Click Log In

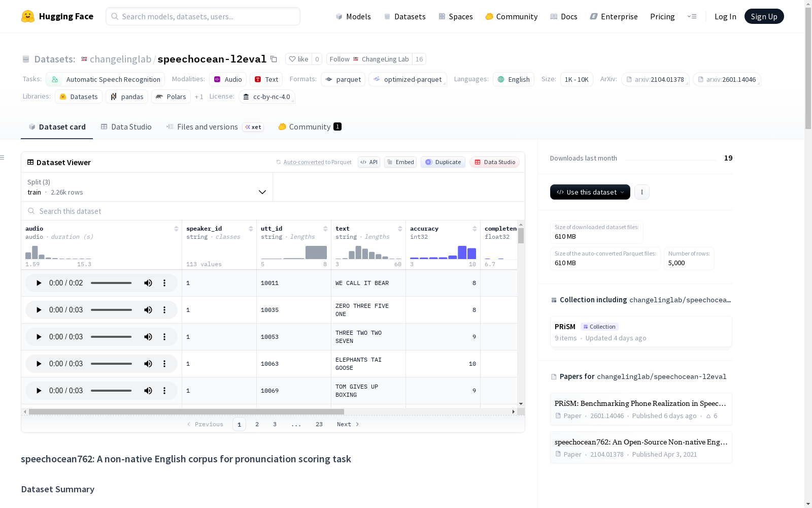725,16
